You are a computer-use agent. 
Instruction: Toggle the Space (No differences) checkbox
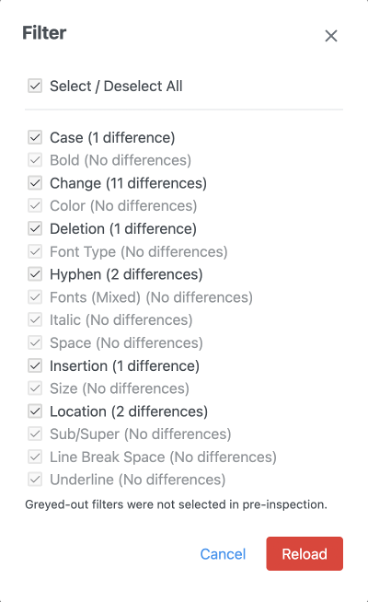[35, 343]
